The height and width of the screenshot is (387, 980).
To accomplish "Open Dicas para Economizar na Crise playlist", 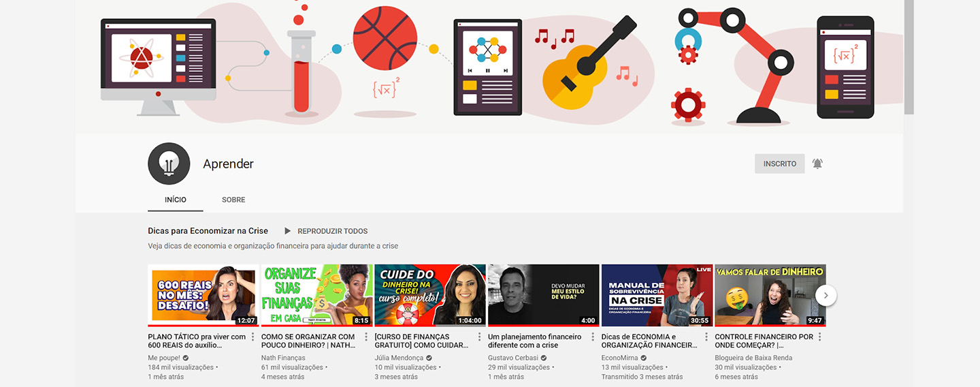I will (208, 231).
